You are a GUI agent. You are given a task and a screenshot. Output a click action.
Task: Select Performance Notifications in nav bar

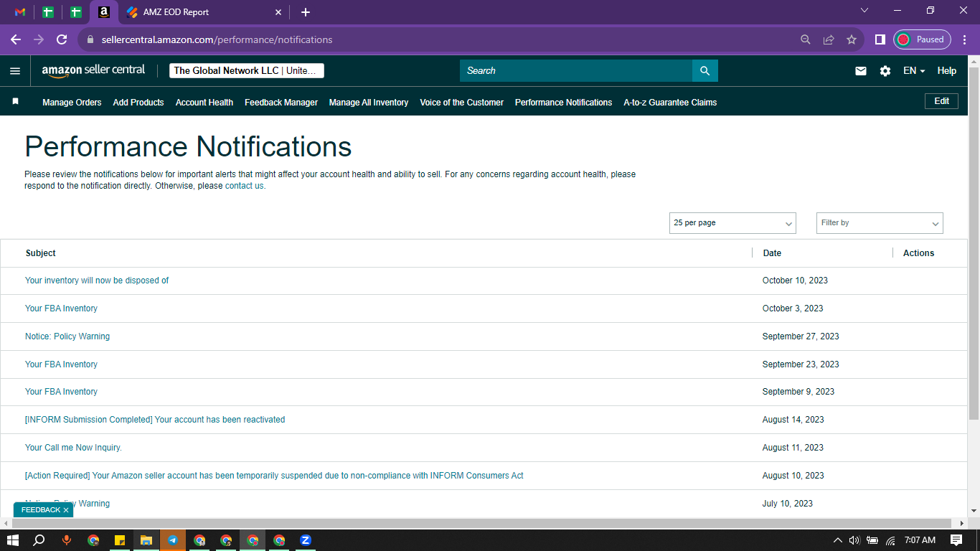[564, 103]
